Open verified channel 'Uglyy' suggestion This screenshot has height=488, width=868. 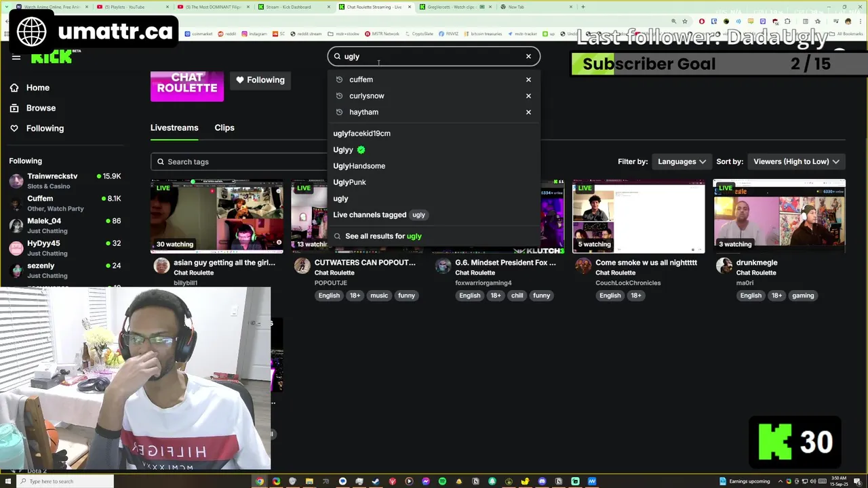click(x=349, y=150)
